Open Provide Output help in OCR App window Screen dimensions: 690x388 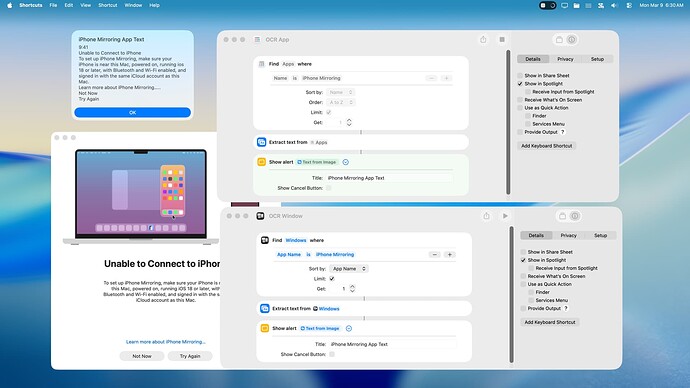tap(563, 132)
